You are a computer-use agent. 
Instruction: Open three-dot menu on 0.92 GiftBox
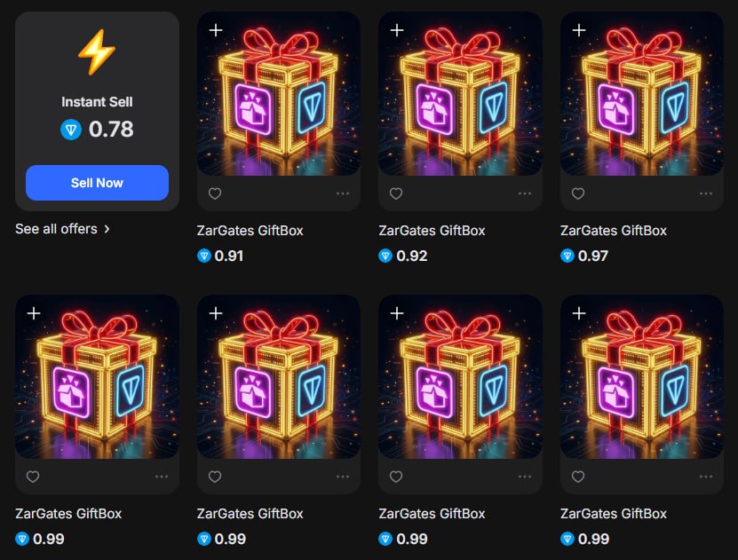point(524,193)
